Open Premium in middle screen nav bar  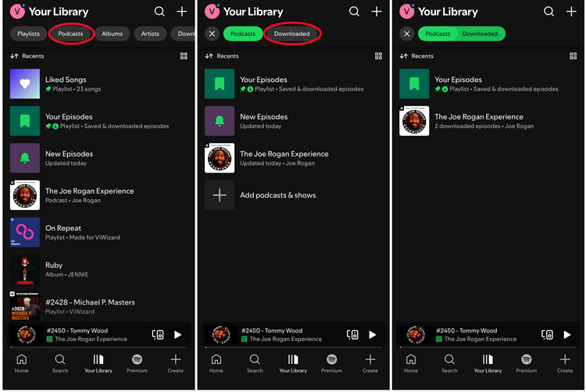tap(331, 363)
